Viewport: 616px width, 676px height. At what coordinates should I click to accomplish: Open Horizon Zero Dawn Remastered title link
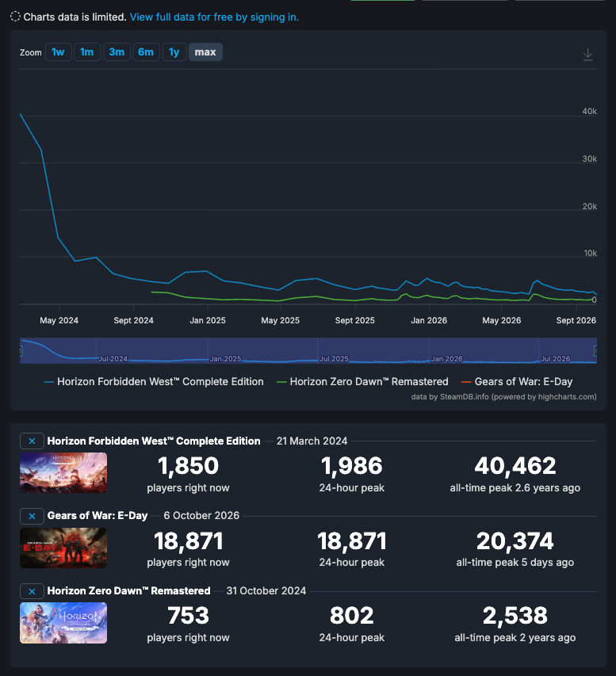click(x=128, y=590)
